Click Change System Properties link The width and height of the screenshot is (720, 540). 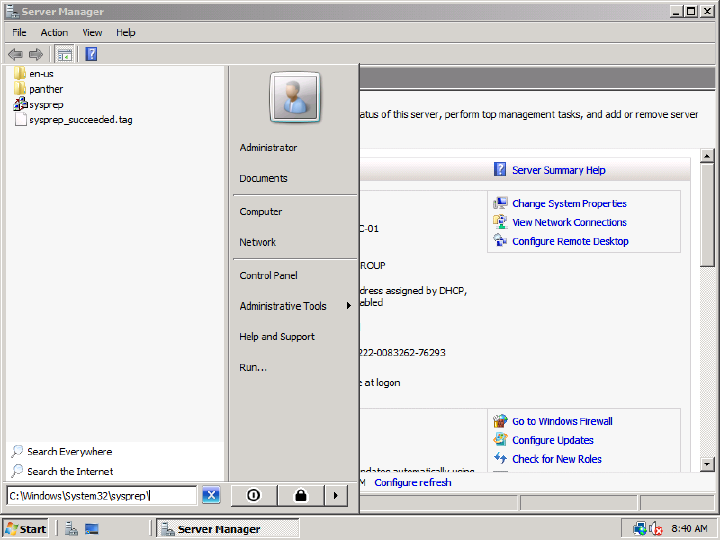point(569,203)
